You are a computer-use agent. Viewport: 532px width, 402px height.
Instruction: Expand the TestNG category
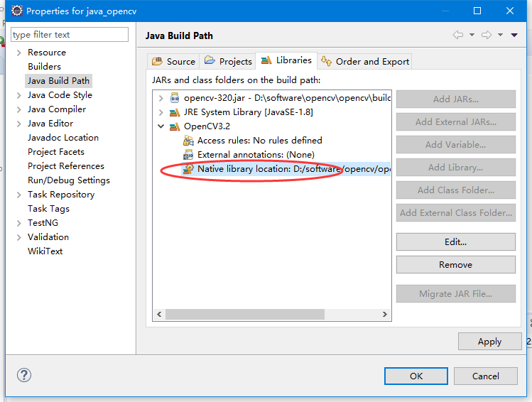point(19,223)
